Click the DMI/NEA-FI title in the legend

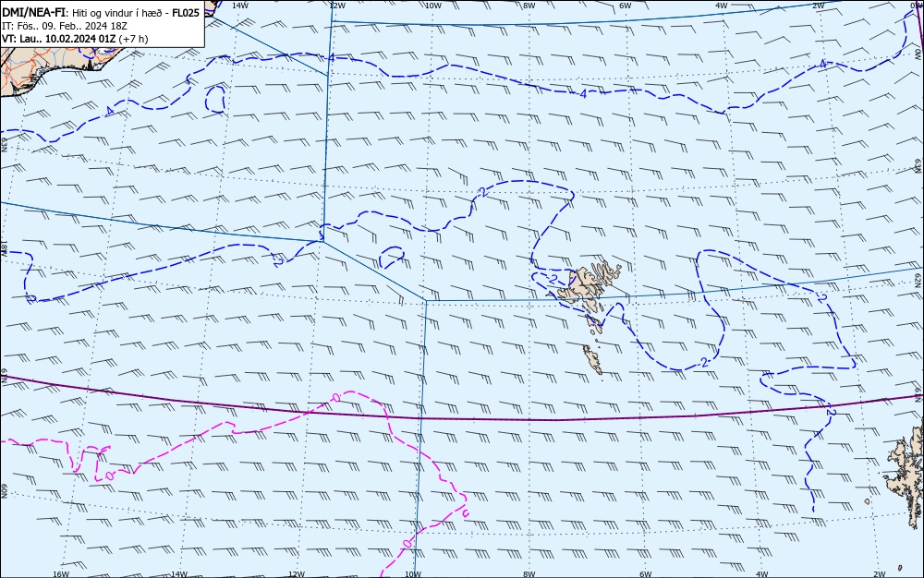click(x=34, y=13)
